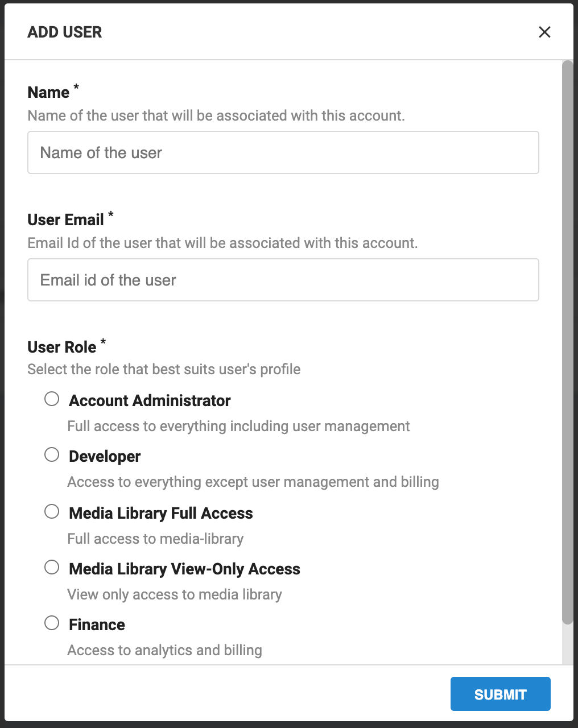Enable Media Library Full Access role

(52, 511)
